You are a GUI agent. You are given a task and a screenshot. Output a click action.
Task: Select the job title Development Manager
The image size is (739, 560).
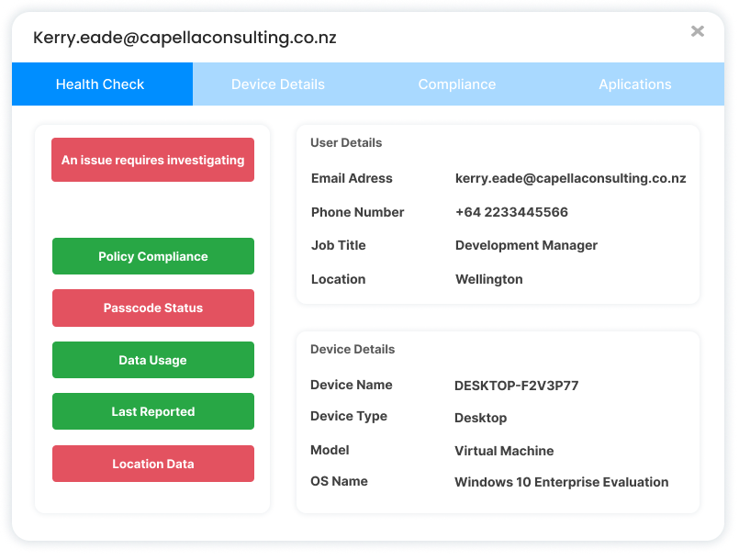526,246
